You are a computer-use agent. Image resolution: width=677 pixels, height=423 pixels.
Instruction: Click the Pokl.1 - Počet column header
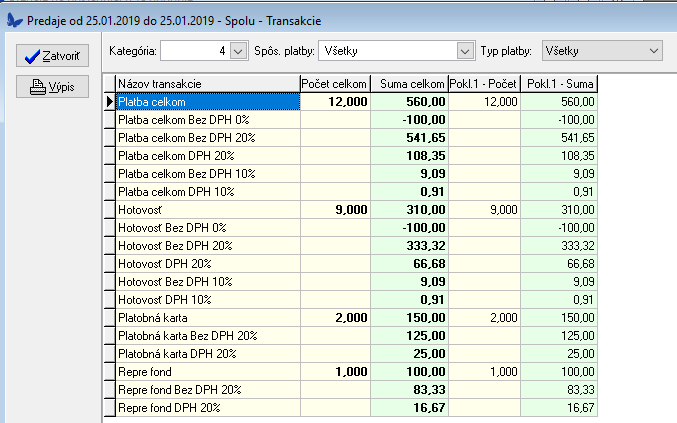coord(484,84)
